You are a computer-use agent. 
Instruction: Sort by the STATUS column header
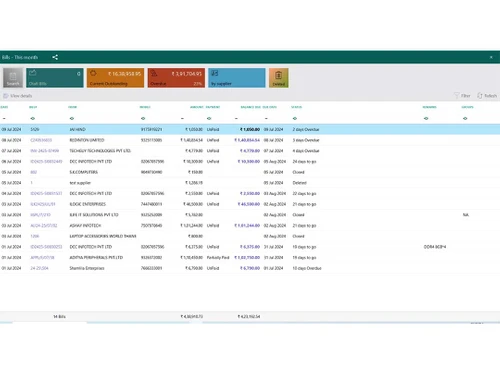[296, 107]
